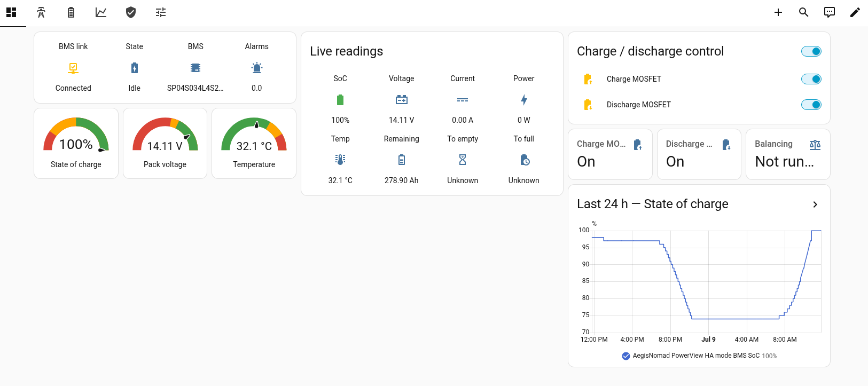Screen dimensions: 868x386
Task: Click the 0 W power reading
Action: 524,120
